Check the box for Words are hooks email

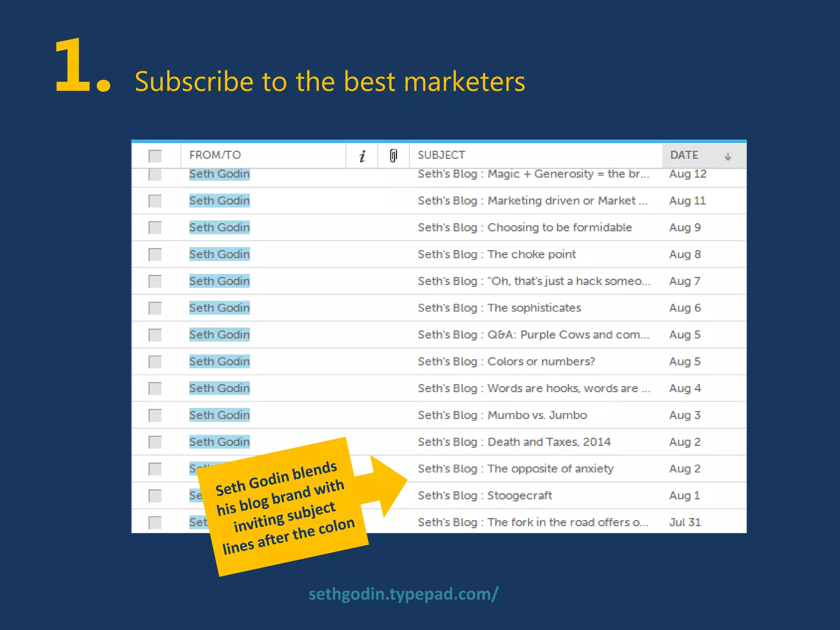pyautogui.click(x=155, y=388)
